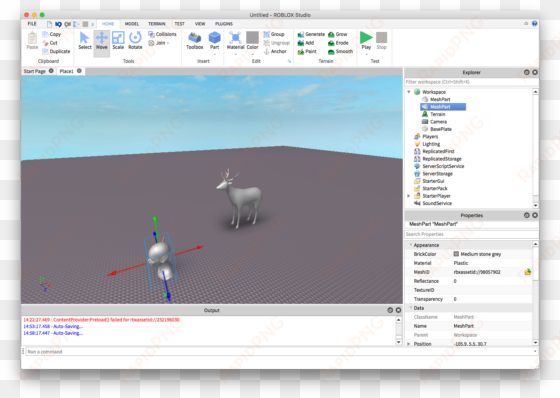The width and height of the screenshot is (560, 398).
Task: Click the Ungroup button
Action: 276,43
